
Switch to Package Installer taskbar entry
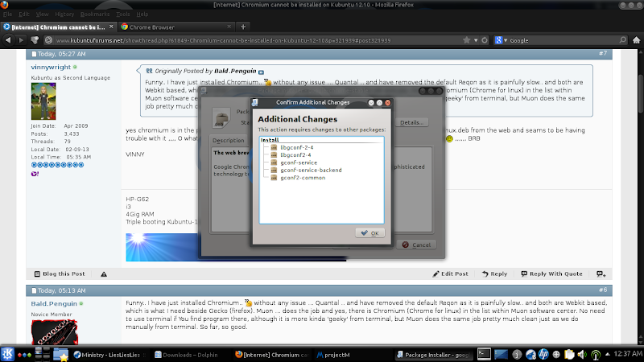(x=433, y=355)
